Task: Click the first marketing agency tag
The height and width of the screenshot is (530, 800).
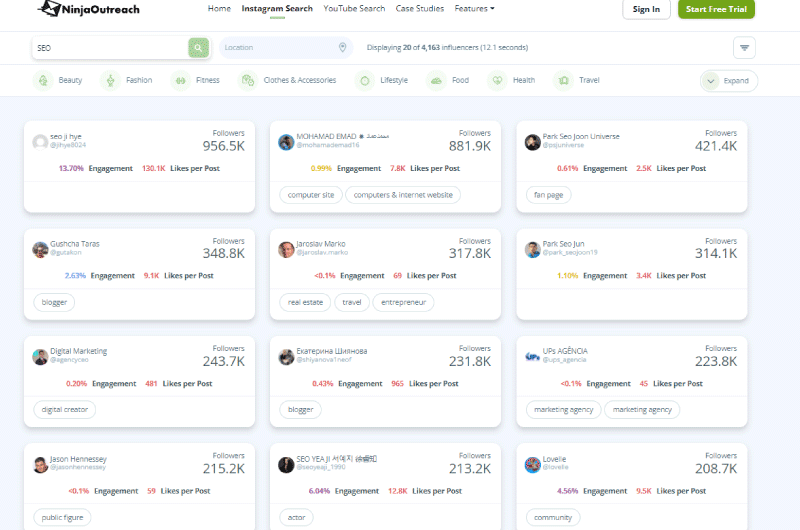Action: [564, 410]
